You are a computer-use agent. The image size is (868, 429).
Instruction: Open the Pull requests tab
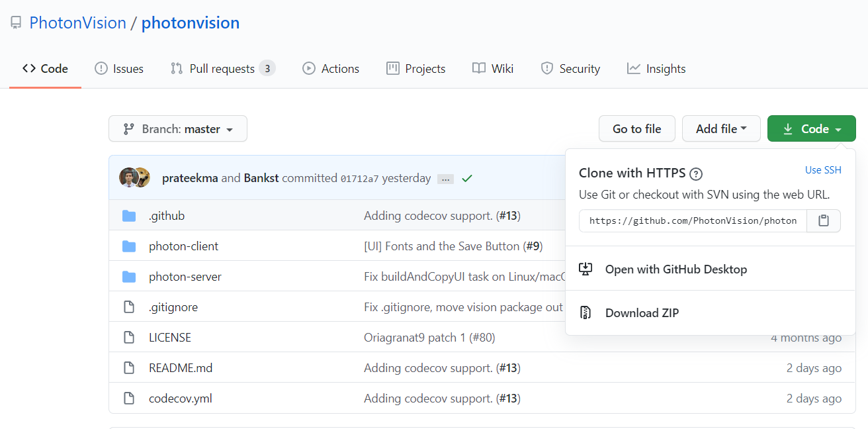tap(222, 69)
